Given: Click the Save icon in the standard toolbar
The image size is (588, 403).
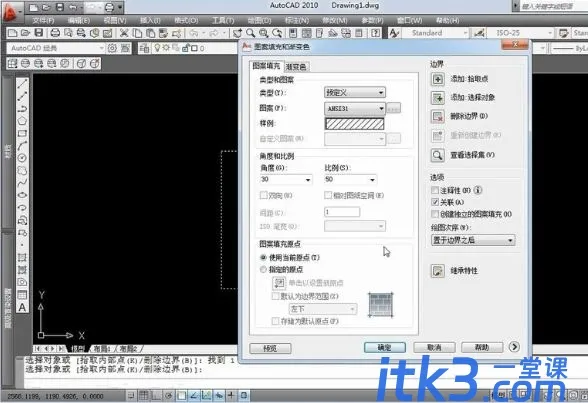Looking at the screenshot, I should [39, 33].
